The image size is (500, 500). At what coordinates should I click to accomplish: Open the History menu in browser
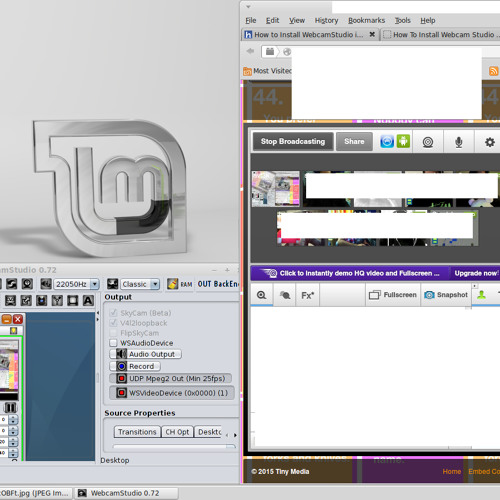click(326, 21)
